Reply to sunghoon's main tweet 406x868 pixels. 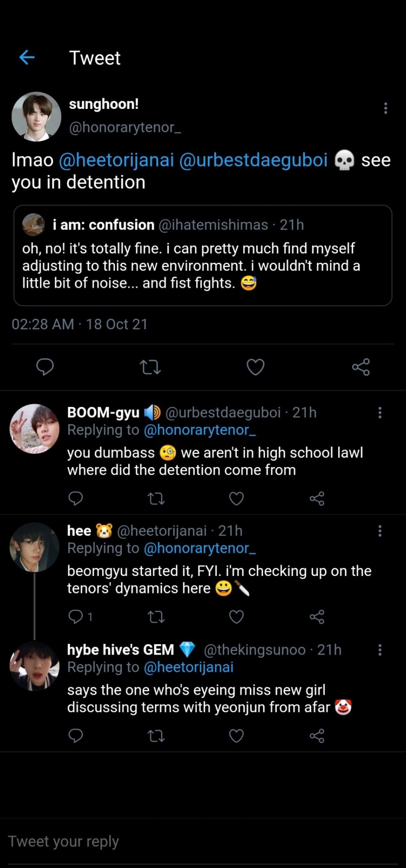click(x=45, y=367)
